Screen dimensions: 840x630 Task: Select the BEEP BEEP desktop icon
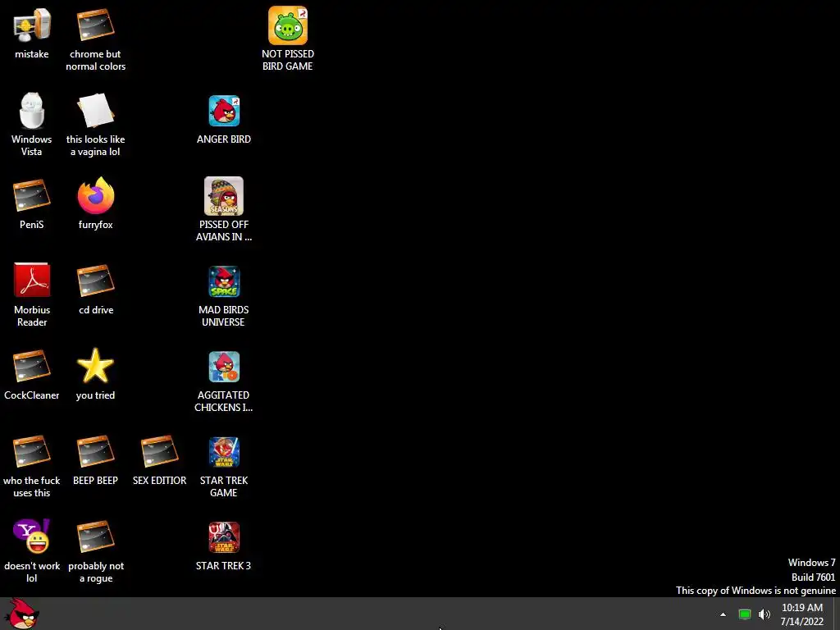95,452
